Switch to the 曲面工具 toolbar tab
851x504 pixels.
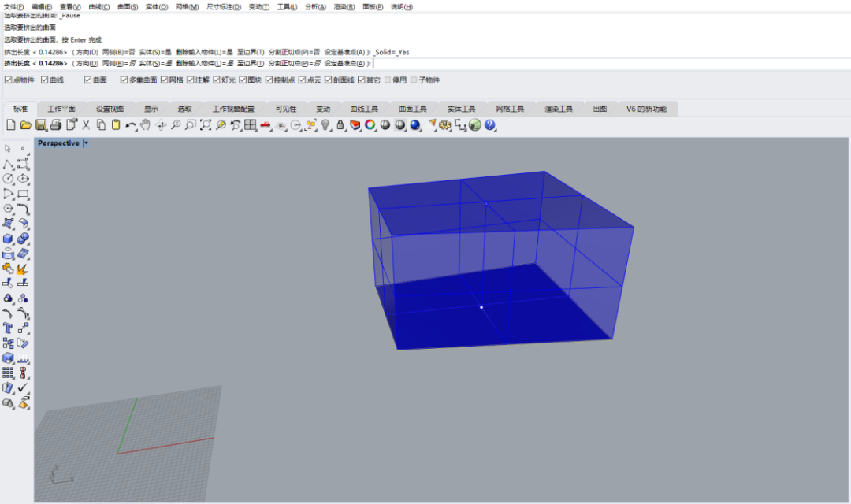412,109
